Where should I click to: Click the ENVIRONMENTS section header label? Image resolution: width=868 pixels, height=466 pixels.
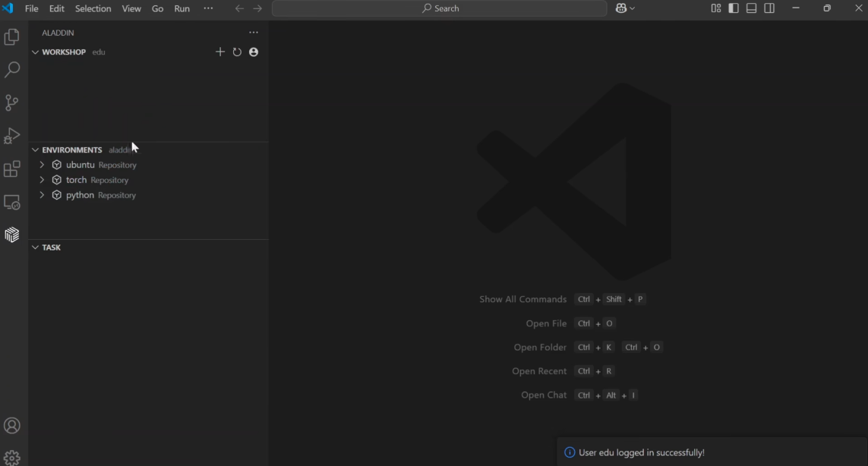72,150
